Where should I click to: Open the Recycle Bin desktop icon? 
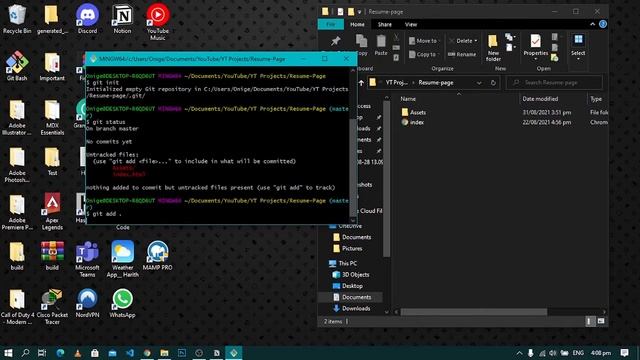point(17,20)
